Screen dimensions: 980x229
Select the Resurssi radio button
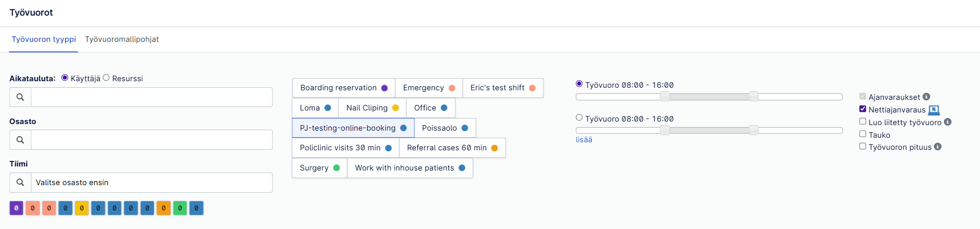click(x=106, y=78)
